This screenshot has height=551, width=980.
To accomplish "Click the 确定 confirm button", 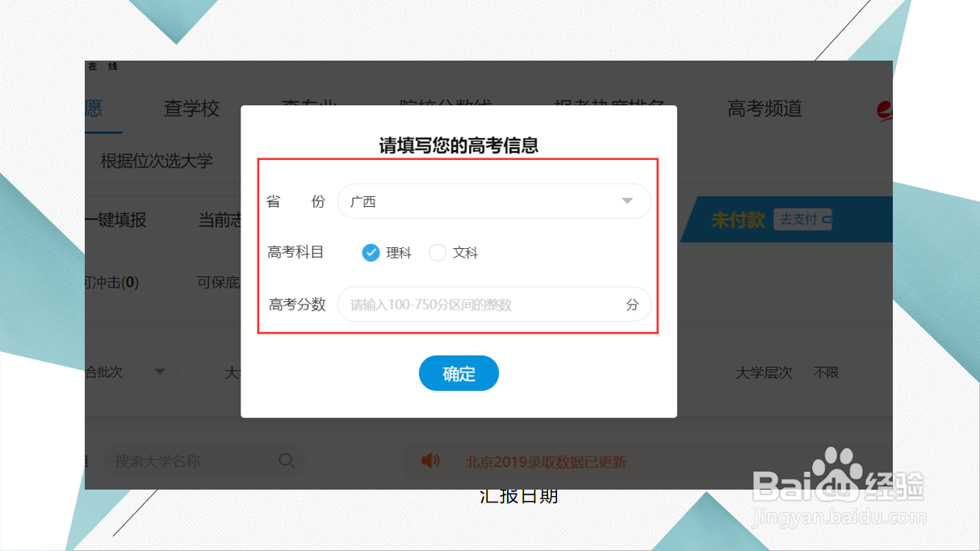I will click(459, 372).
